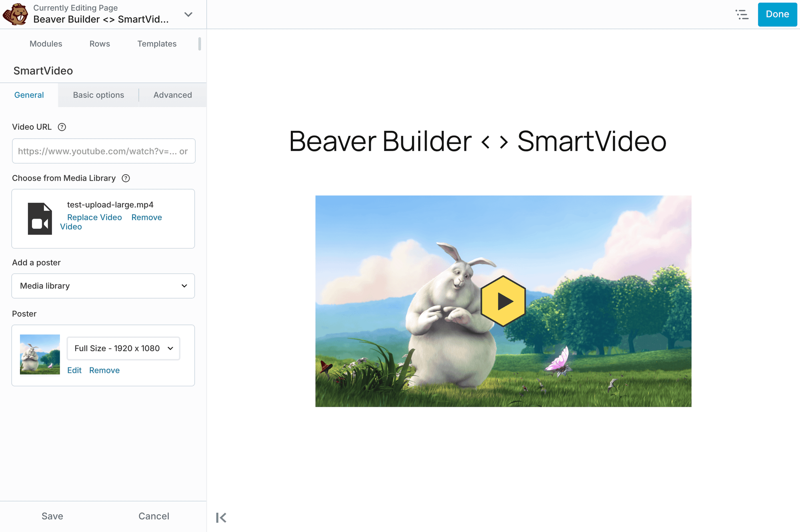Screen dimensions: 800x532
Task: Click the Done button
Action: click(777, 14)
